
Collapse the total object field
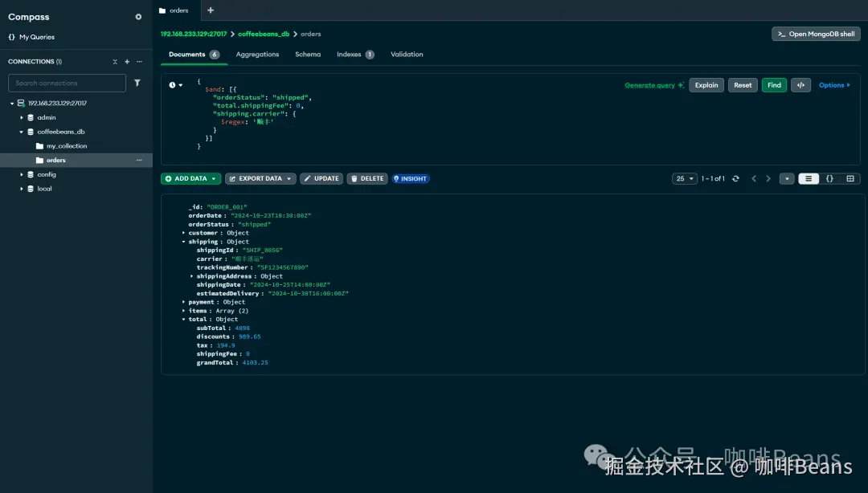tap(184, 320)
